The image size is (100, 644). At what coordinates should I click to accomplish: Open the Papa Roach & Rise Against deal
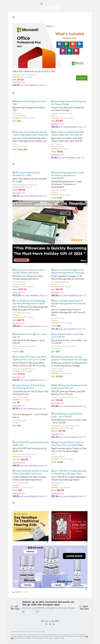click(x=29, y=335)
